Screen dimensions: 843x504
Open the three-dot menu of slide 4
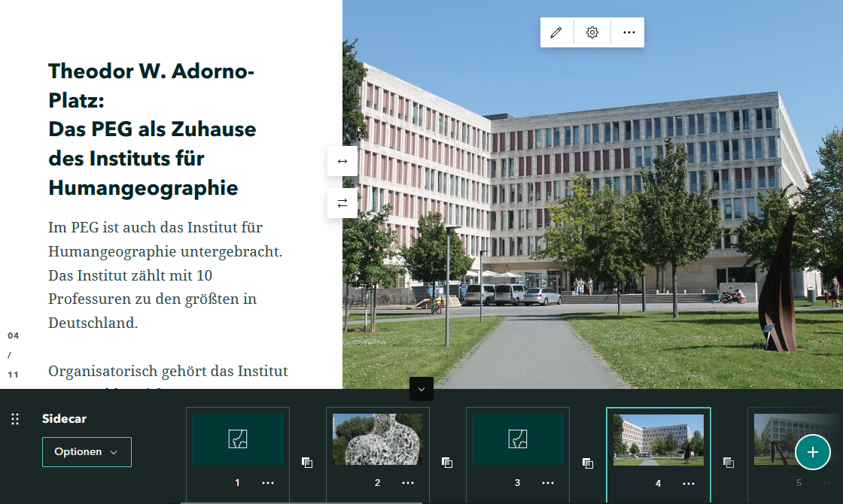click(689, 483)
